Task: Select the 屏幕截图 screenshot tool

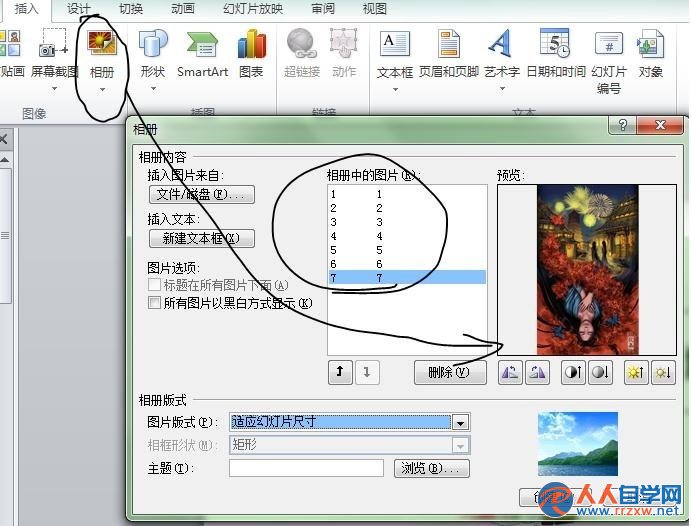Action: (54, 54)
